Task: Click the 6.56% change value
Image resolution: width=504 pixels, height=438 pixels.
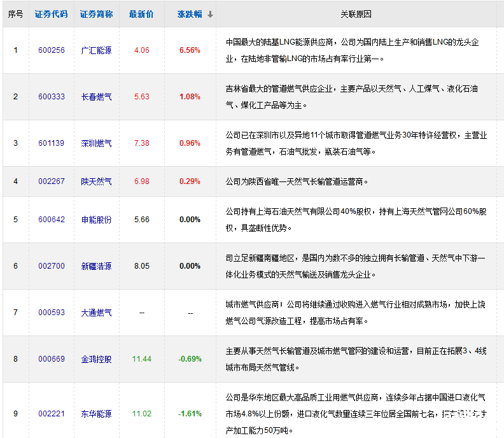Action: click(x=190, y=50)
